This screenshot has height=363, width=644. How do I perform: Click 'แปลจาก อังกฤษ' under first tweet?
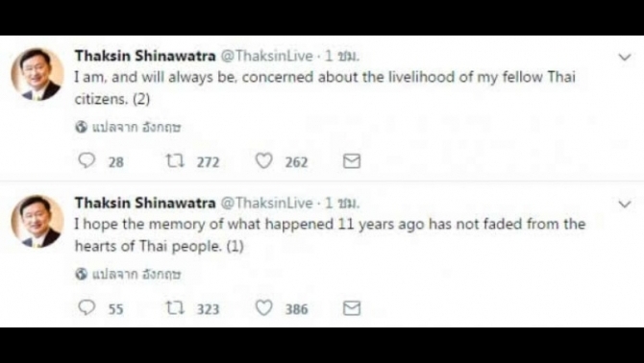pos(136,128)
